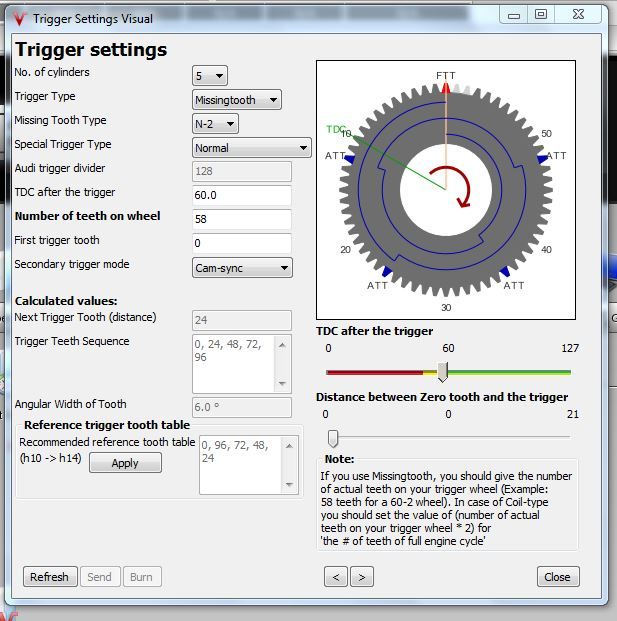617x621 pixels.
Task: Click the TDC after the trigger slider handle
Action: (x=443, y=372)
